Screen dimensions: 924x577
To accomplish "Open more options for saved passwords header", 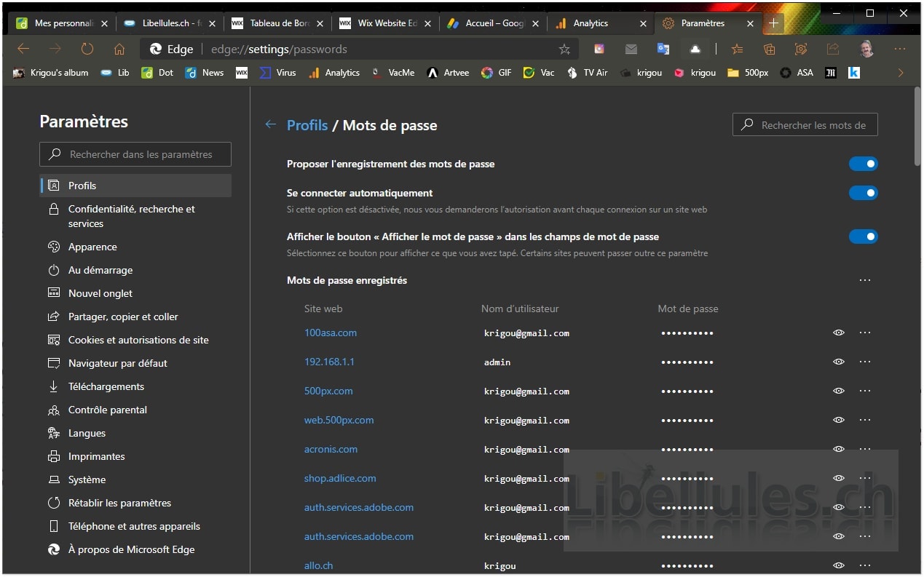I will 865,280.
